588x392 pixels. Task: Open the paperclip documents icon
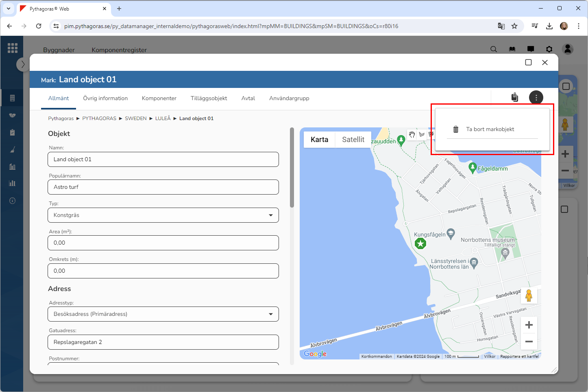[x=514, y=97]
